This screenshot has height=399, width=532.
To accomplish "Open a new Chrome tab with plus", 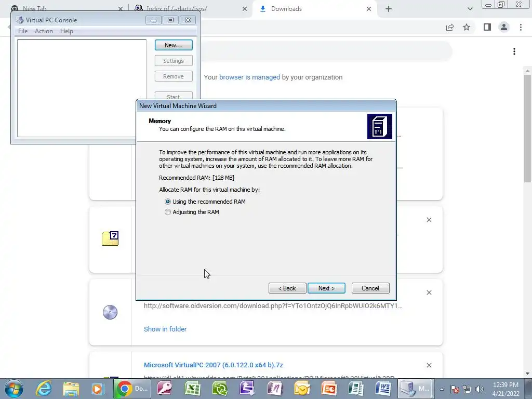I will [389, 9].
